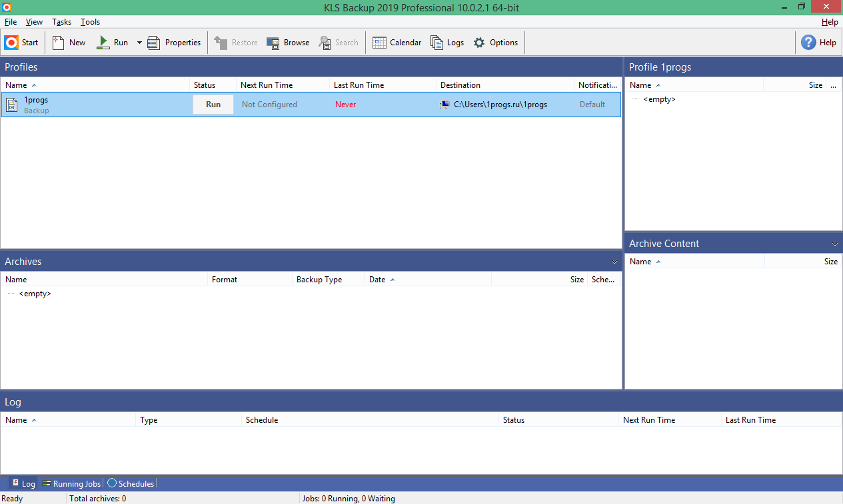Open the Logs icon in the toolbar
Image resolution: width=843 pixels, height=504 pixels.
point(436,43)
